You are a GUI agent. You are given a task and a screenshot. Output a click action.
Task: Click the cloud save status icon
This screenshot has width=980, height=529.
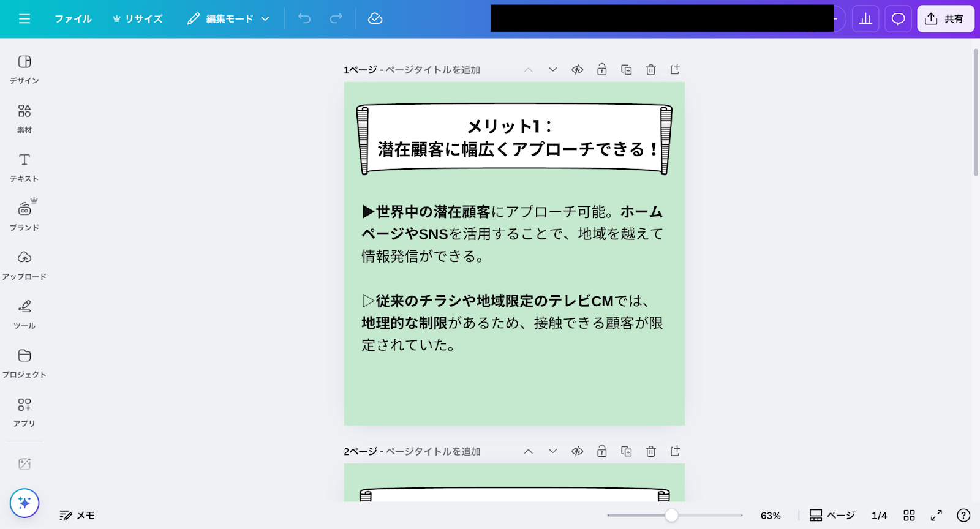(x=375, y=19)
